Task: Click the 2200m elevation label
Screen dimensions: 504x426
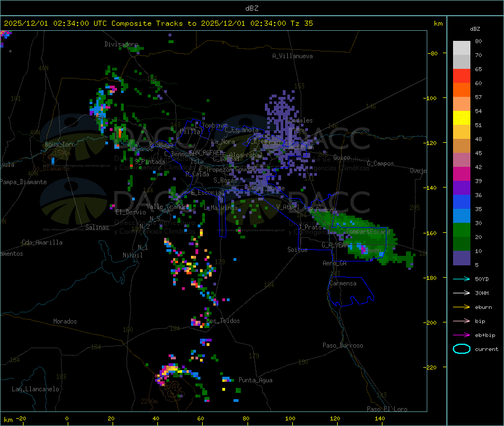Action: 149,401
